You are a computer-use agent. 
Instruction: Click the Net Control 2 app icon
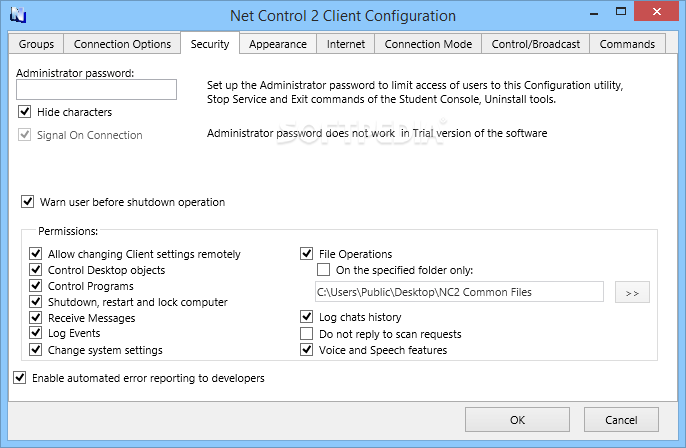tap(18, 15)
